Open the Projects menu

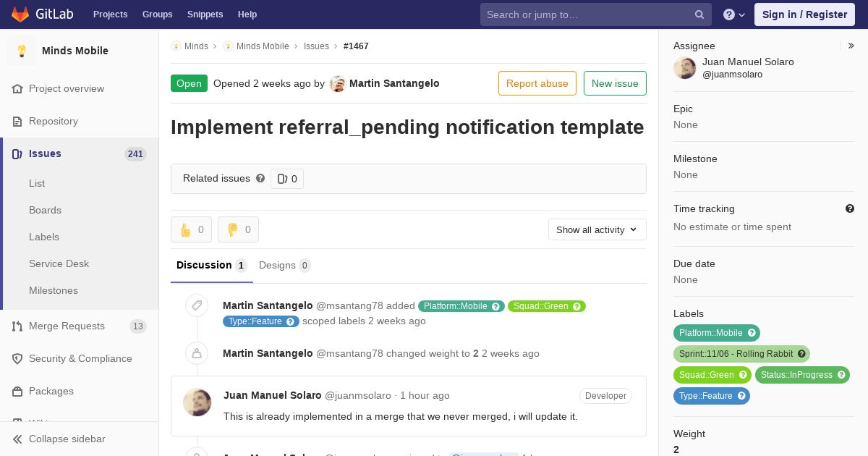pos(110,14)
